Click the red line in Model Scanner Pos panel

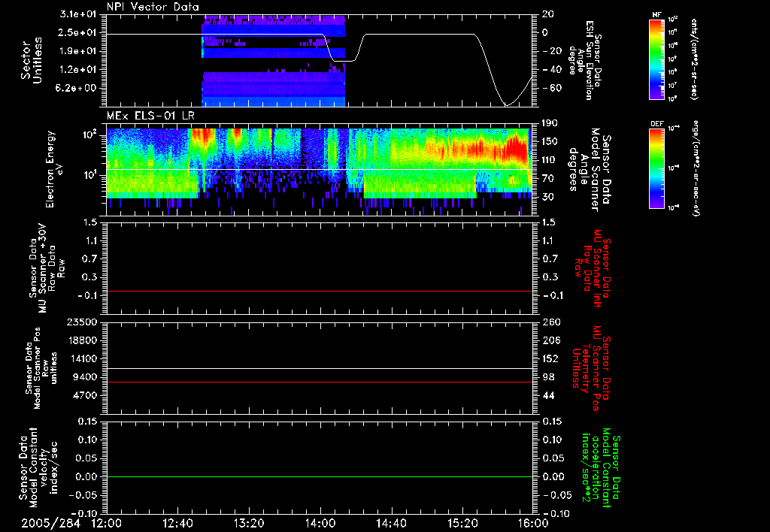pos(320,382)
